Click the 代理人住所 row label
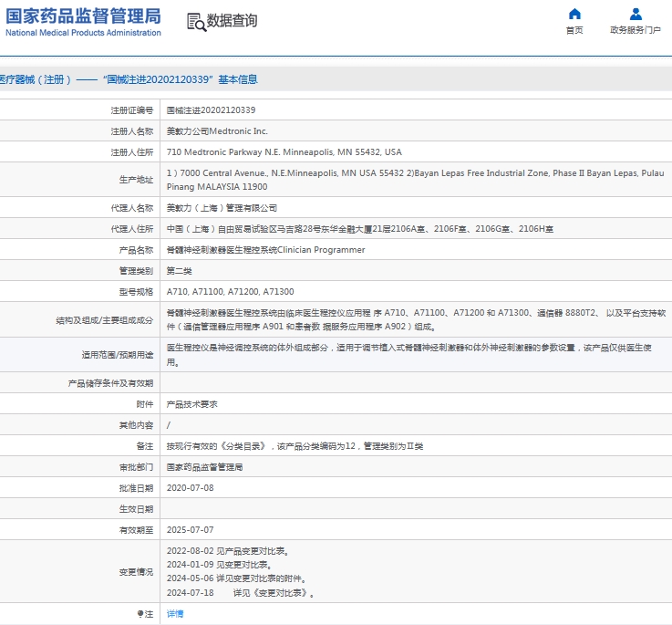This screenshot has height=625, width=672. pos(132,229)
